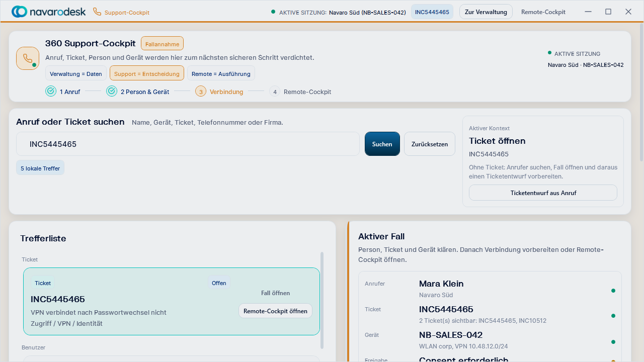Click 'Navaro Süd · NB-SALES-042' session text
The width and height of the screenshot is (644, 362).
pyautogui.click(x=586, y=65)
